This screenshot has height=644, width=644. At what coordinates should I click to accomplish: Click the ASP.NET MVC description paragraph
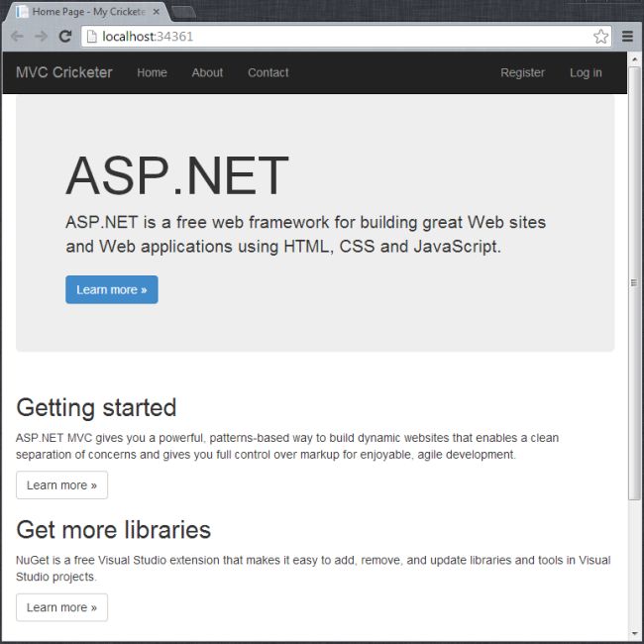[x=287, y=446]
